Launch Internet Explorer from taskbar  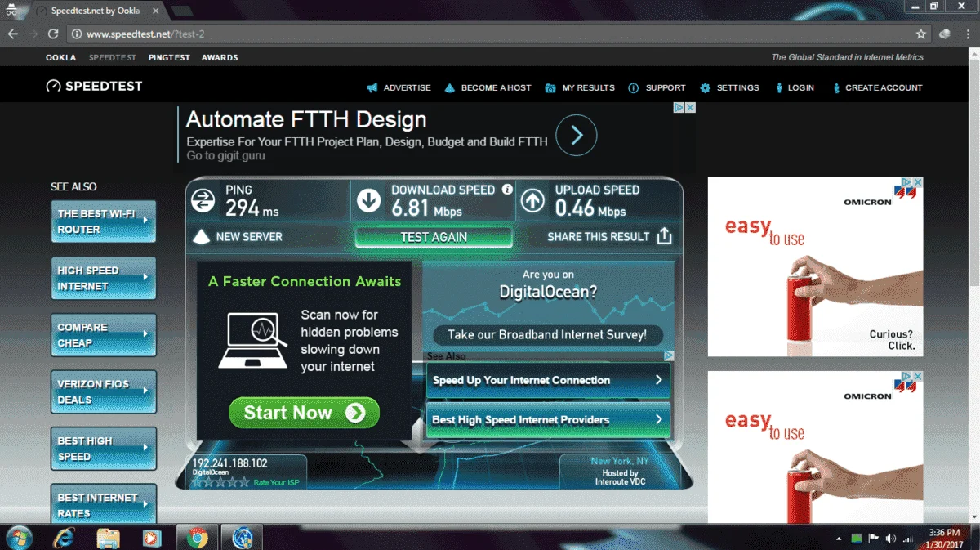(x=64, y=538)
